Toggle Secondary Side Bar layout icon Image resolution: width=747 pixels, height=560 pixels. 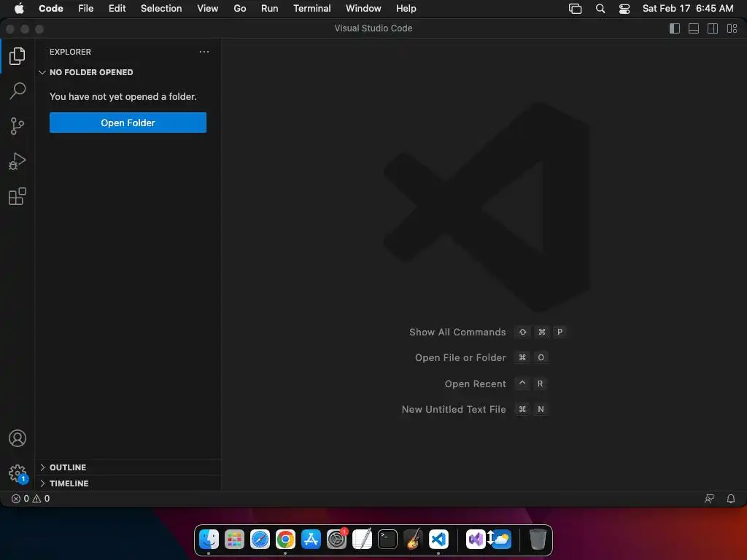point(713,28)
